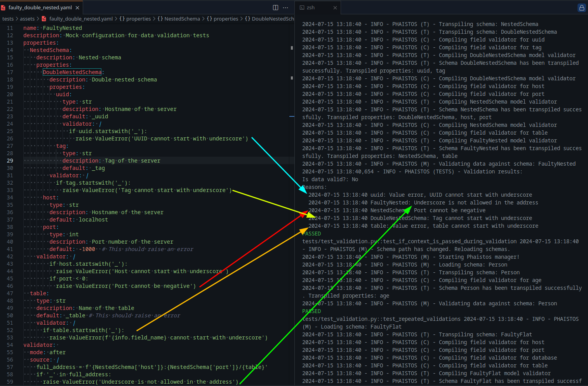Click the 'description: Double nested schema' line

click(103, 80)
